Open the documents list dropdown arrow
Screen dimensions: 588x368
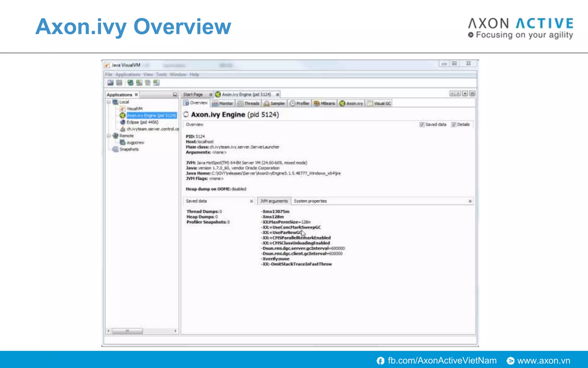[465, 94]
